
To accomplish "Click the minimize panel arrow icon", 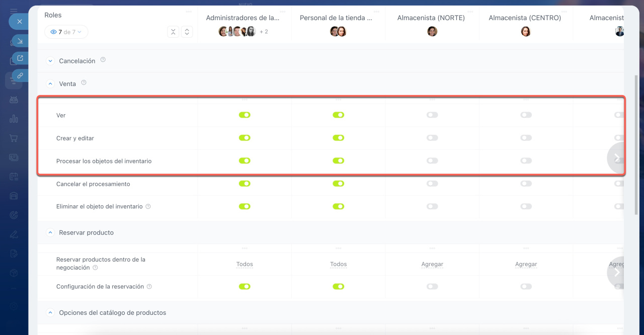I will pyautogui.click(x=20, y=41).
